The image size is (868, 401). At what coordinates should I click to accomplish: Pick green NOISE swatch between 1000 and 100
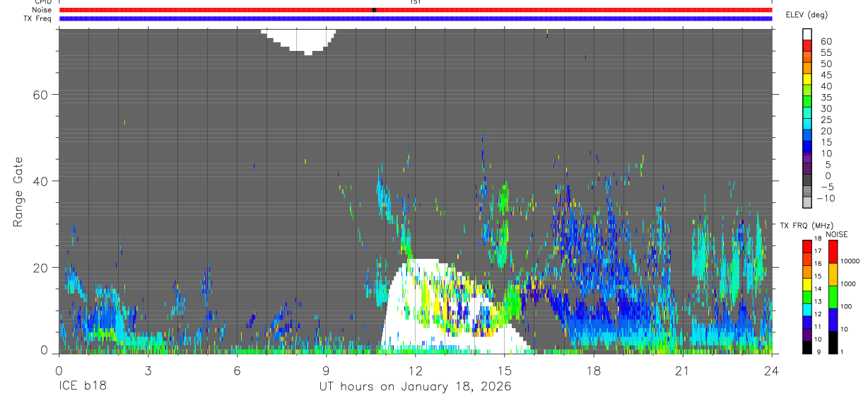tap(833, 296)
